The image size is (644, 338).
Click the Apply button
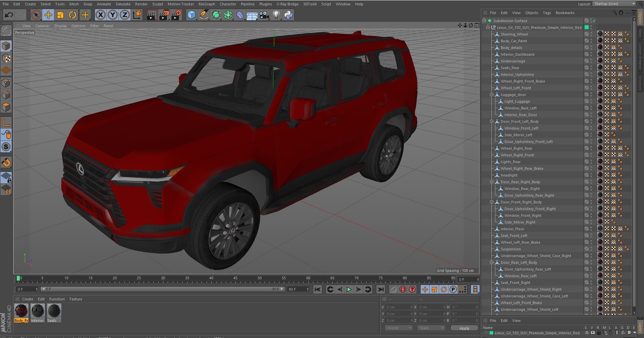pos(464,328)
